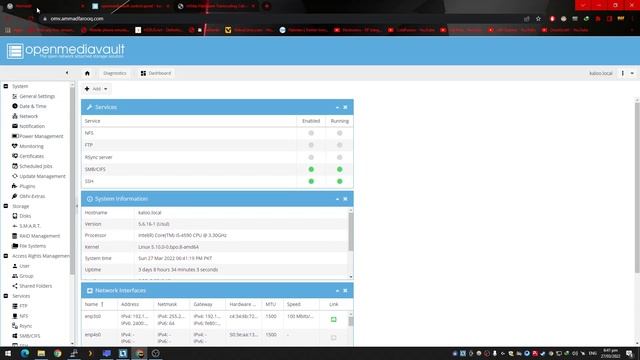The image size is (640, 360).
Task: Click the SMB/CIFS Windows icon in sidebar
Action: point(15,336)
